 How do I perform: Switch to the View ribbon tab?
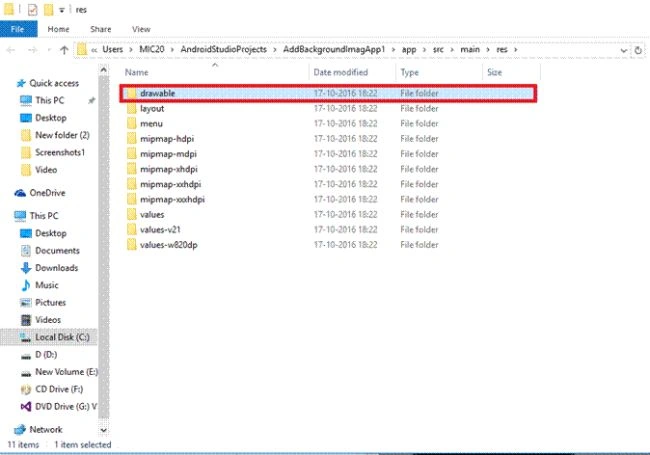pyautogui.click(x=141, y=29)
